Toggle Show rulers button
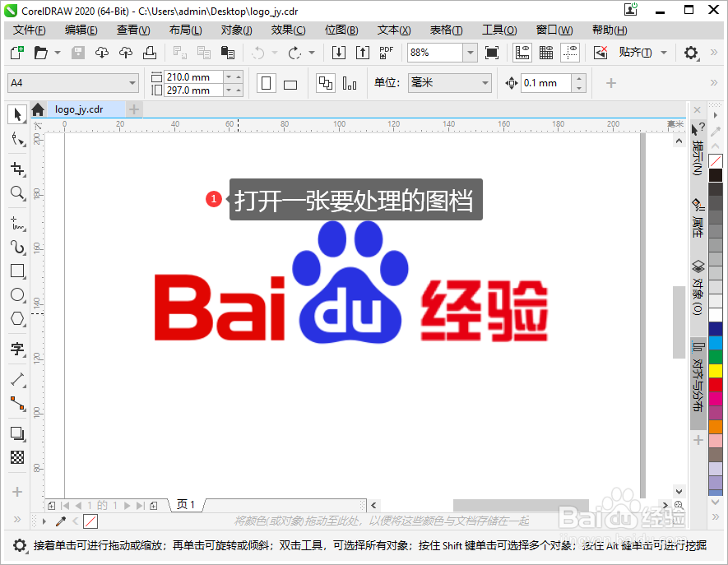Image resolution: width=728 pixels, height=565 pixels. click(x=522, y=53)
